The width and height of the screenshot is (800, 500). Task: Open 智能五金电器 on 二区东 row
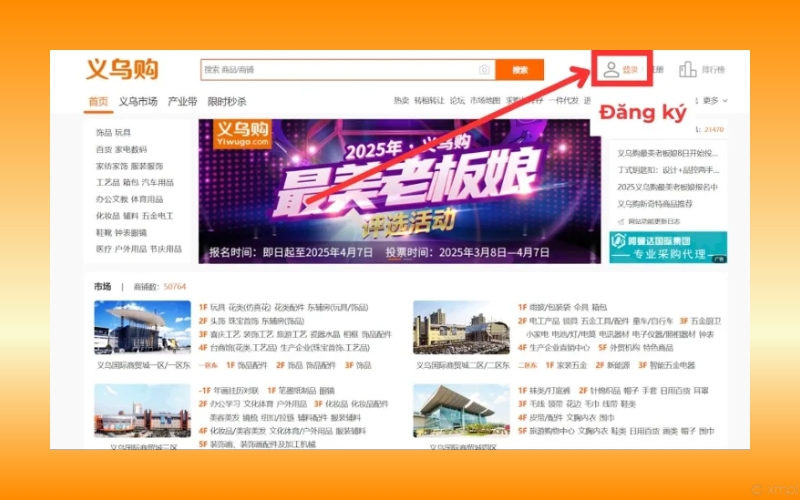tap(672, 365)
